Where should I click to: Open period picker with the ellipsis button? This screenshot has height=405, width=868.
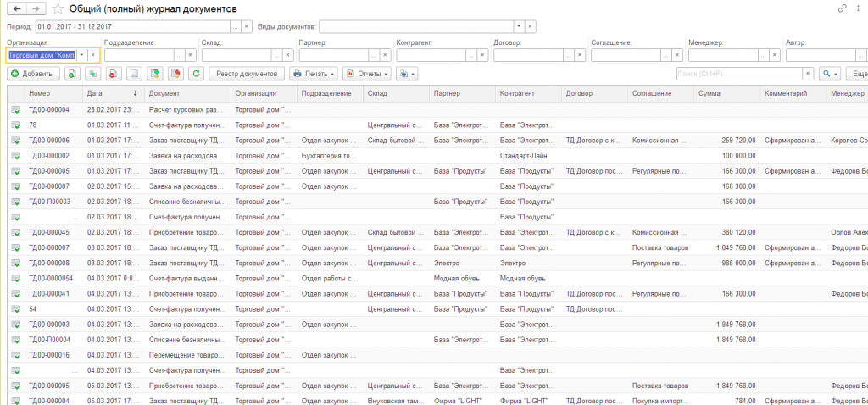(x=236, y=26)
